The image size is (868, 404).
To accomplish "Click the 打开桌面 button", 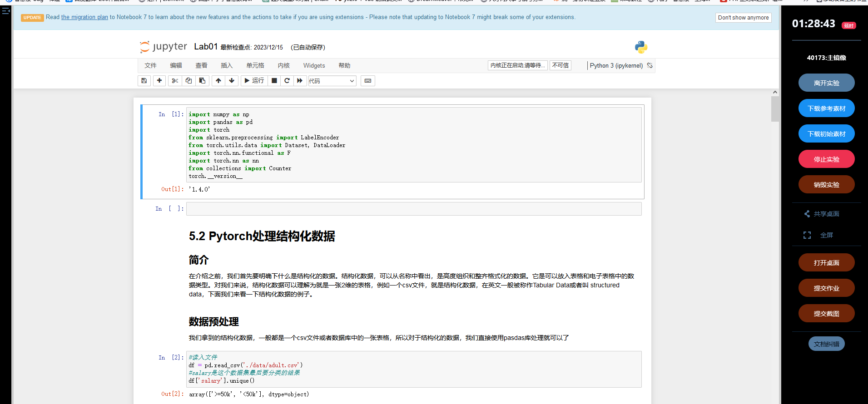I will coord(826,263).
